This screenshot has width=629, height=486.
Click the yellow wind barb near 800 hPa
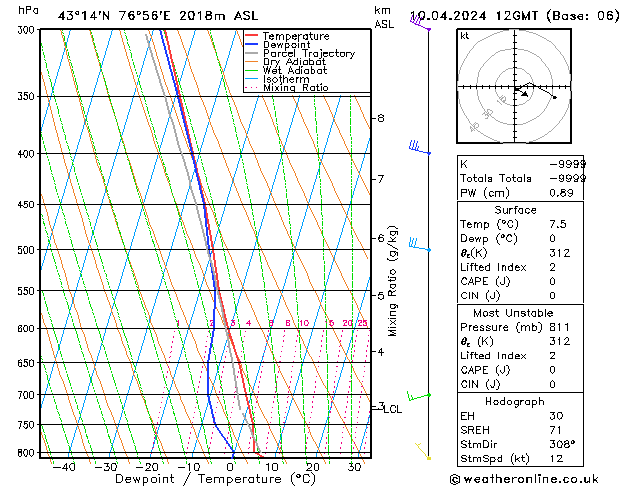[x=423, y=451]
